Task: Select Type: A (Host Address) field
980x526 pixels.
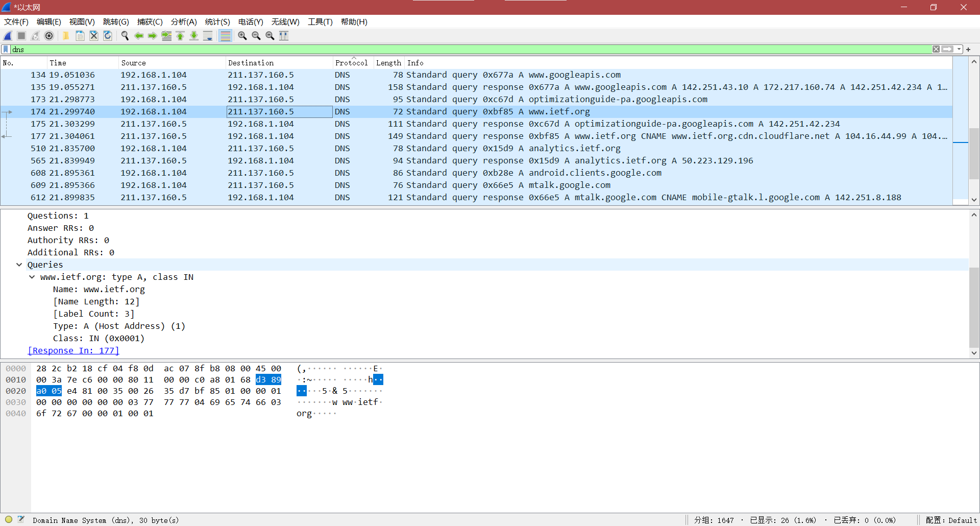Action: pyautogui.click(x=119, y=326)
